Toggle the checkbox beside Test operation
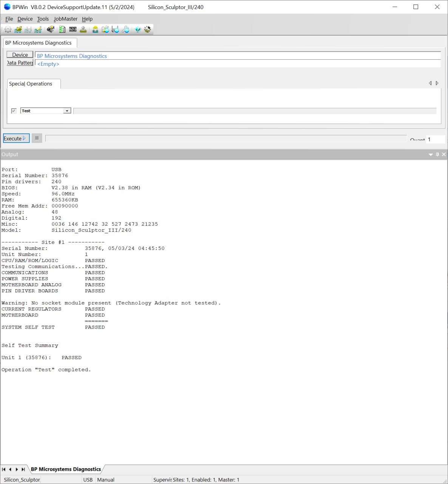The image size is (448, 484). point(14,111)
